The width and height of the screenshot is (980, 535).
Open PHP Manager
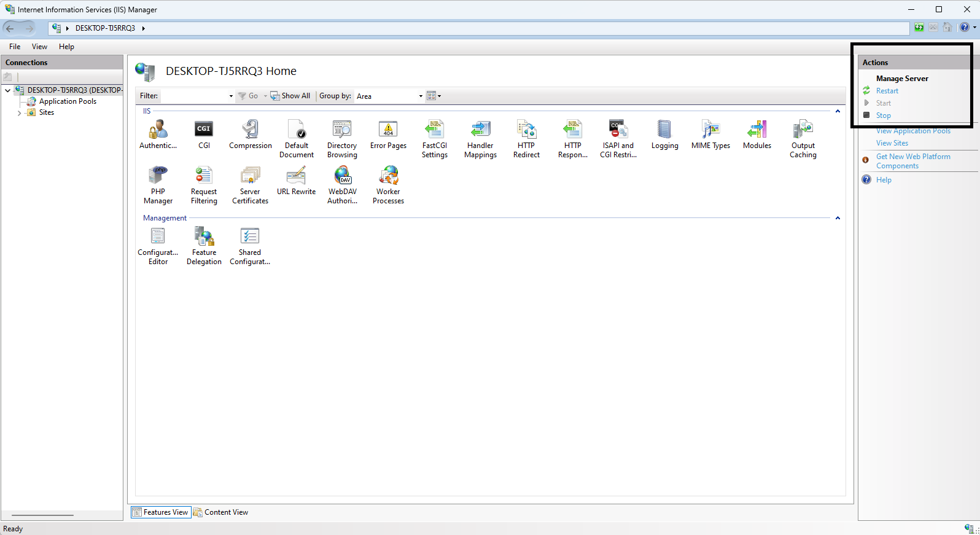click(158, 185)
